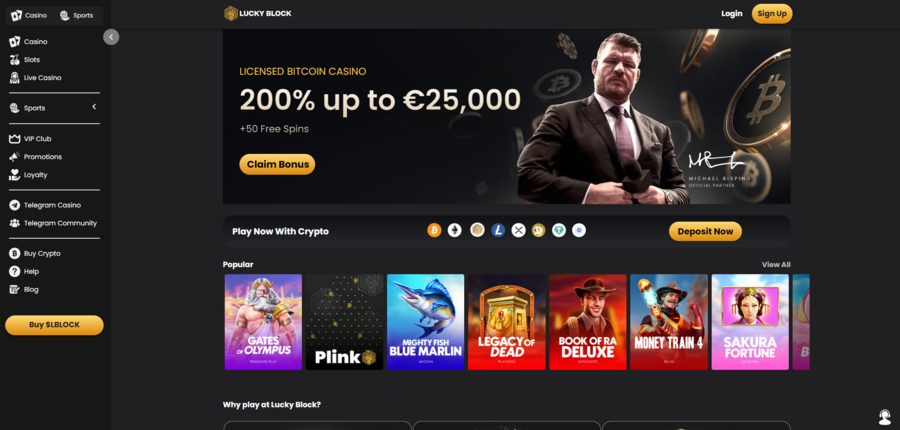This screenshot has width=900, height=430.
Task: Click the Tether coin icon
Action: pos(559,231)
